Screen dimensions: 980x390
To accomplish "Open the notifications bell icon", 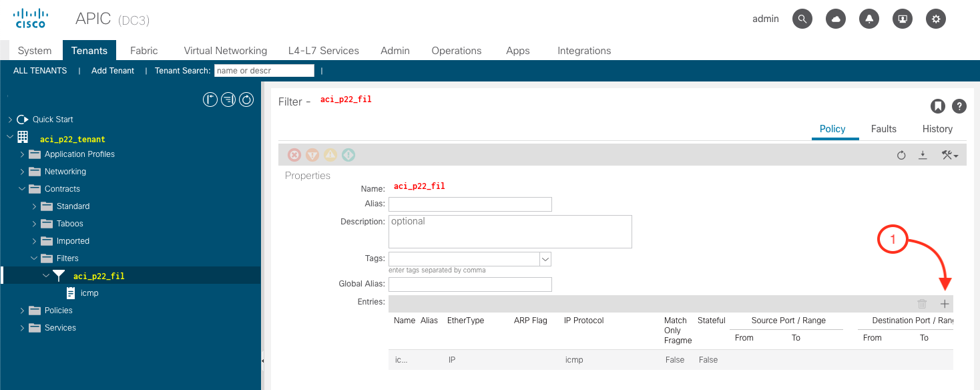I will click(869, 19).
